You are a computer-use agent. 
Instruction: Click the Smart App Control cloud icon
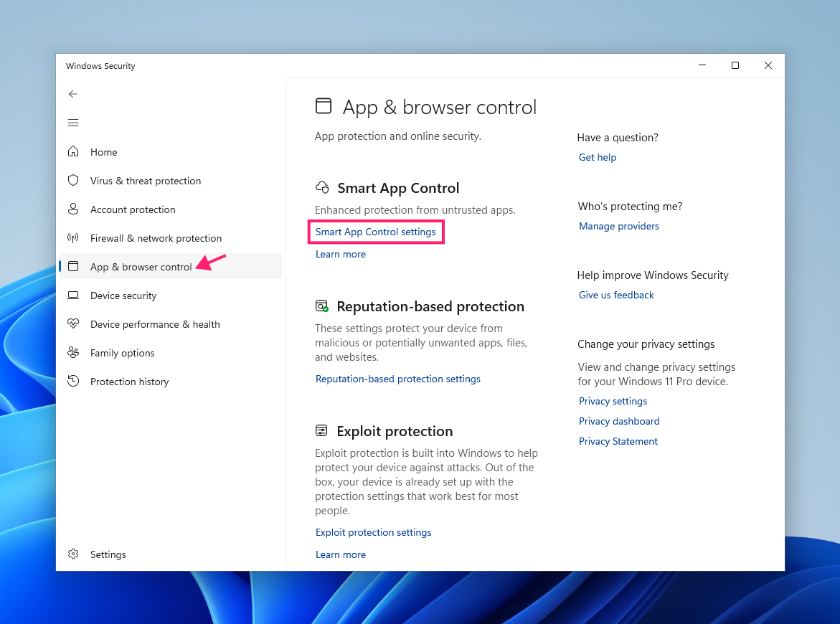(x=322, y=187)
